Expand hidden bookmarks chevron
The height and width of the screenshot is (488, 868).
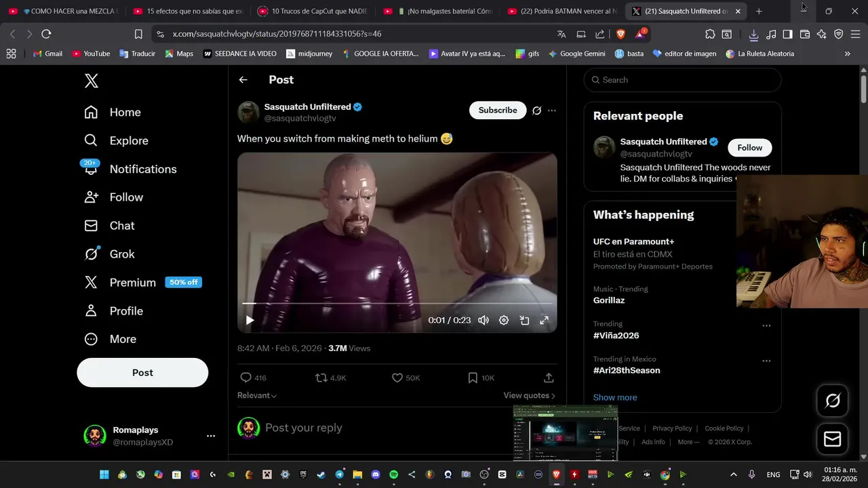[x=847, y=54]
